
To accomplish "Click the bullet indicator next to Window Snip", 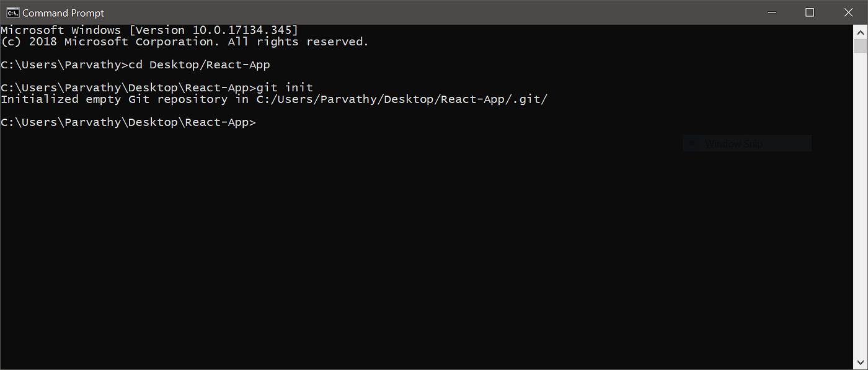I will (693, 143).
